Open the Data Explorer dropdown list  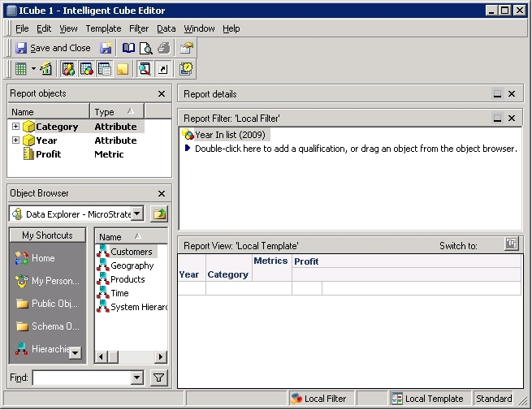(137, 214)
